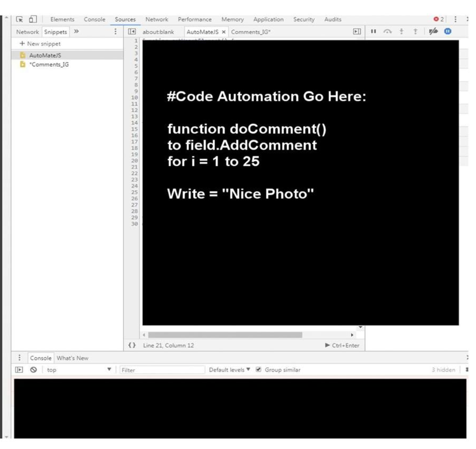476x449 pixels.
Task: Switch to the about:blank editor tab
Action: click(158, 32)
